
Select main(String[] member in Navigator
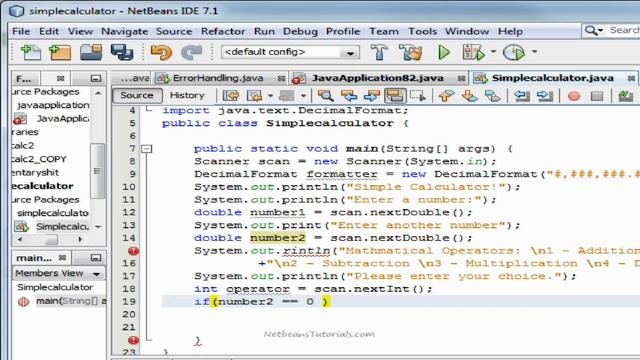coord(71,301)
